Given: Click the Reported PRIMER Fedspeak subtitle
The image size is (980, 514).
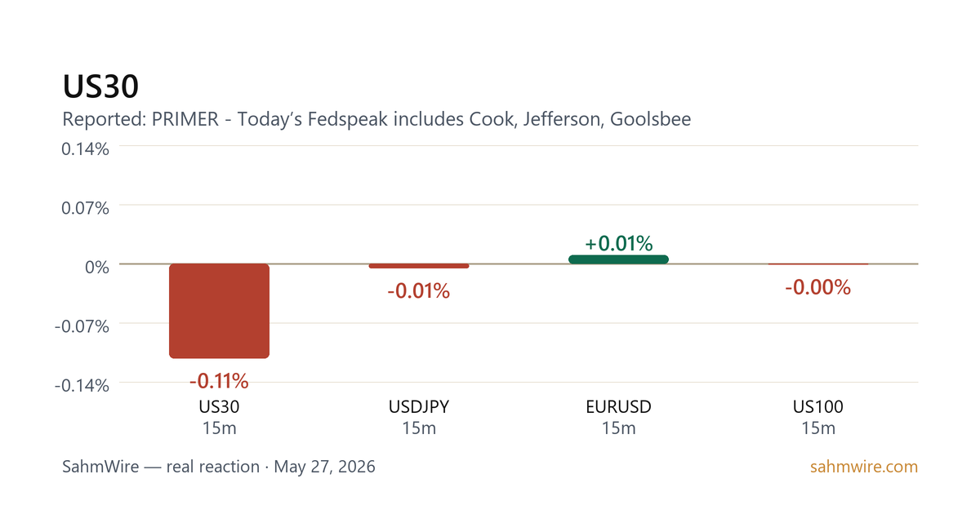Looking at the screenshot, I should pyautogui.click(x=376, y=120).
